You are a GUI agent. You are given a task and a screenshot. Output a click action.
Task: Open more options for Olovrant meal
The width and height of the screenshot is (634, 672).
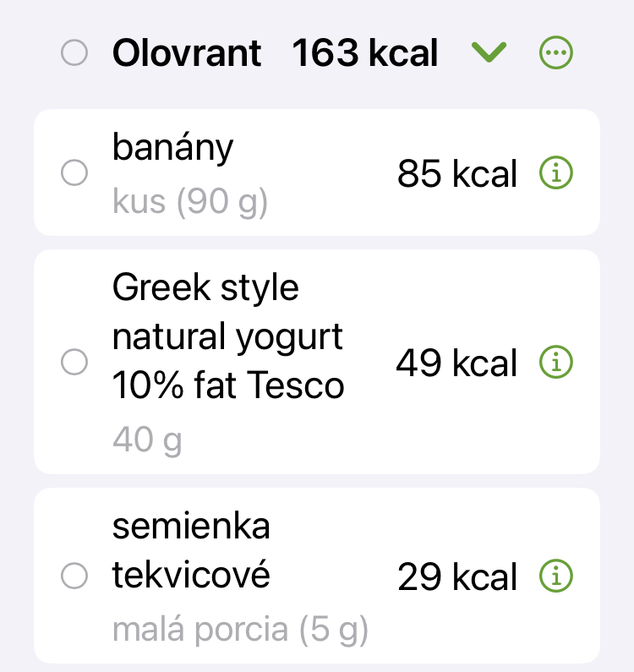click(555, 53)
